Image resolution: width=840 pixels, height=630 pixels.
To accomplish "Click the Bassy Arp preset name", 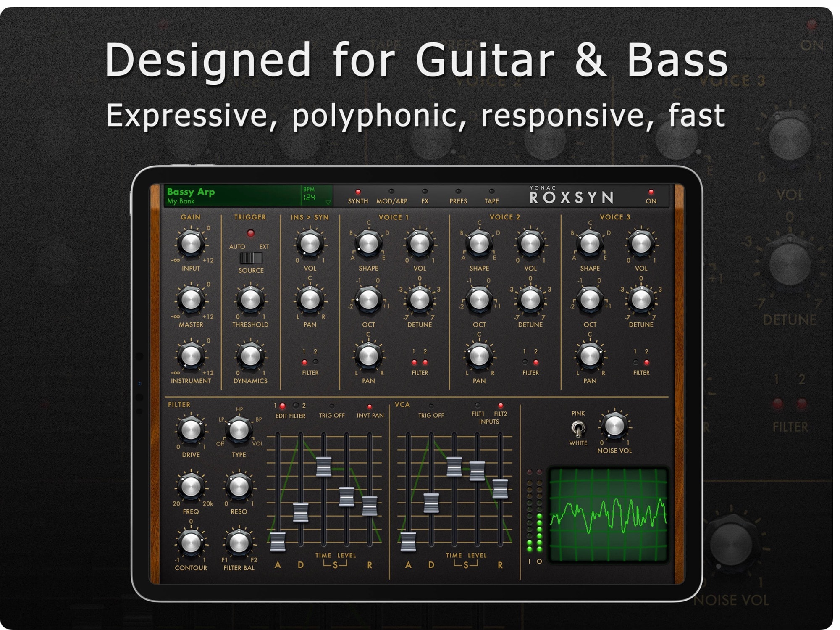I will (191, 192).
